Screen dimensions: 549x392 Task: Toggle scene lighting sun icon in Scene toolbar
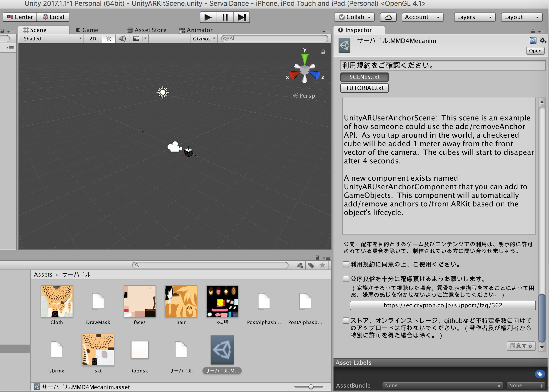[x=109, y=39]
